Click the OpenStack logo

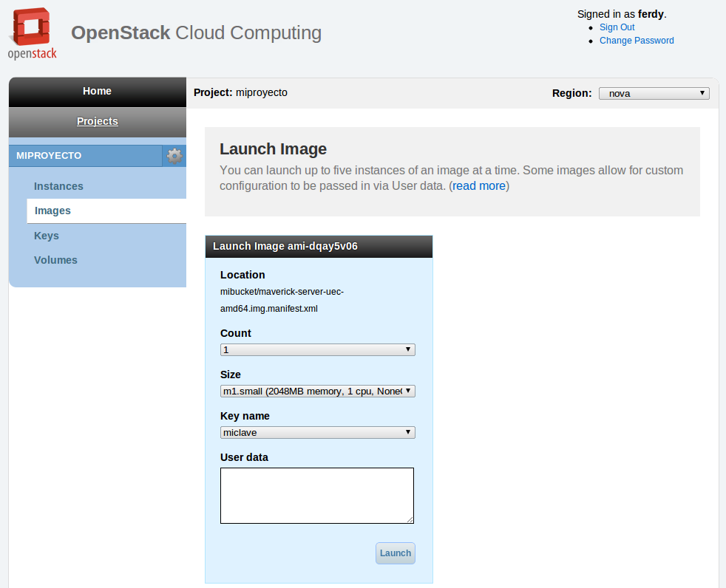point(32,33)
